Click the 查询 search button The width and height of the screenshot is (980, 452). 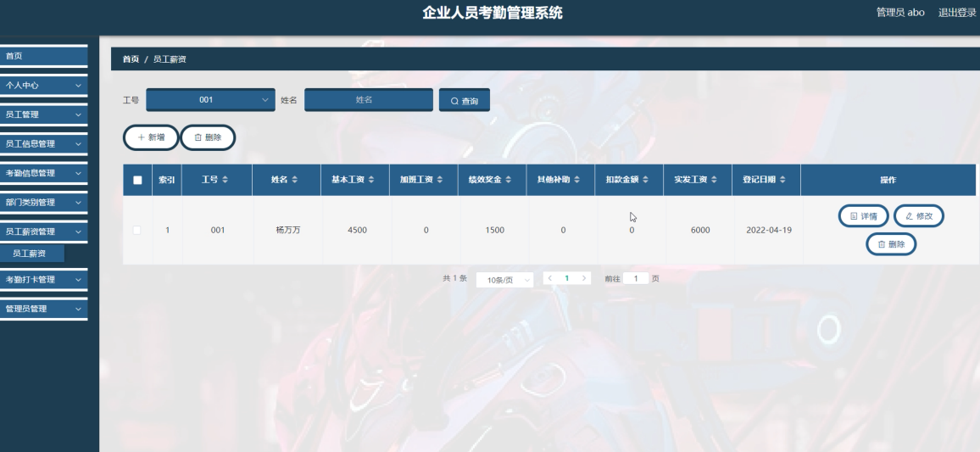[x=465, y=101]
